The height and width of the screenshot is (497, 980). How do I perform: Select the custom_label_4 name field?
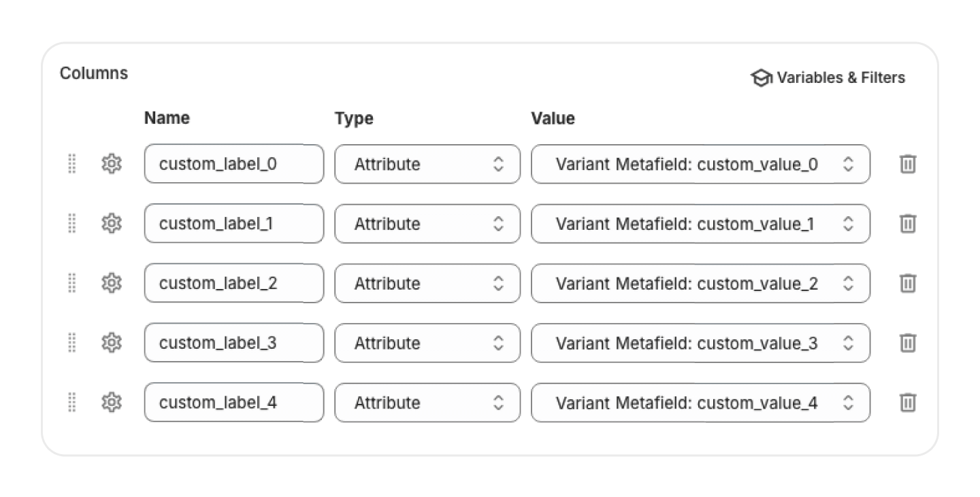233,402
